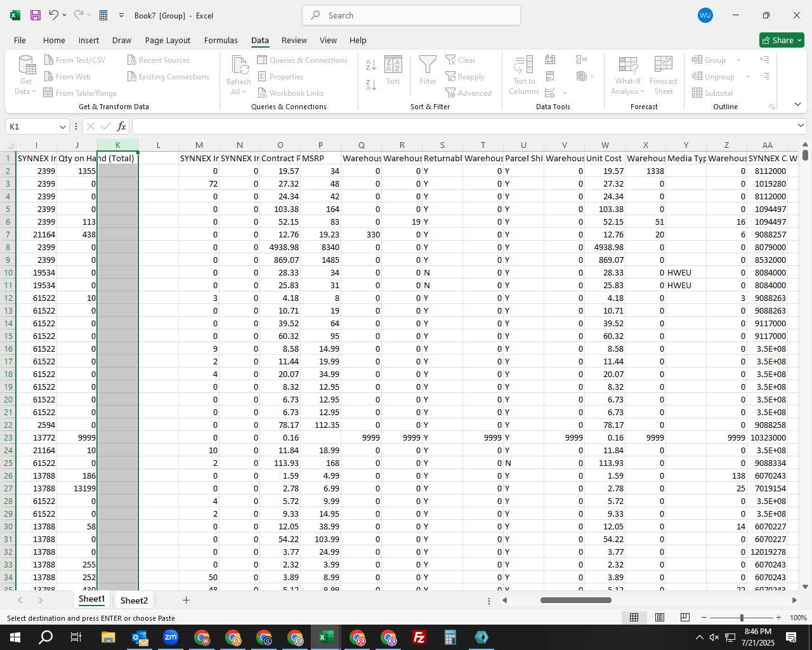Switch to Page Break Preview
The image size is (812, 650).
(685, 618)
